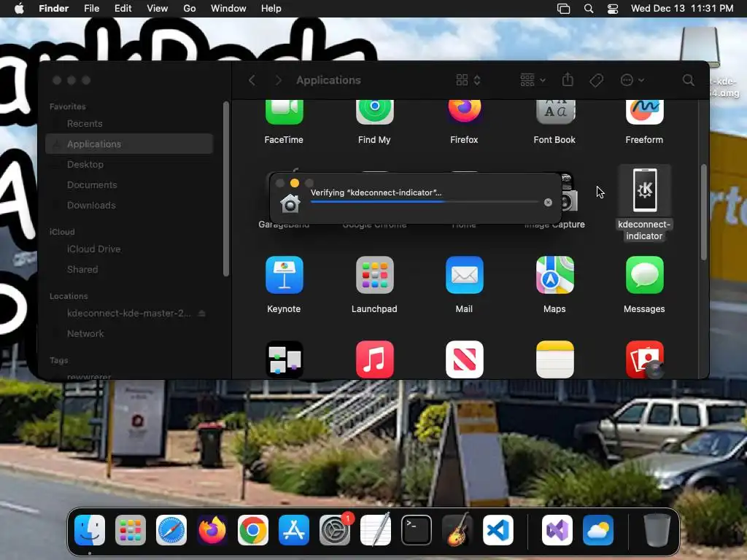The width and height of the screenshot is (747, 560).
Task: Select the Keynote app icon
Action: (x=284, y=275)
